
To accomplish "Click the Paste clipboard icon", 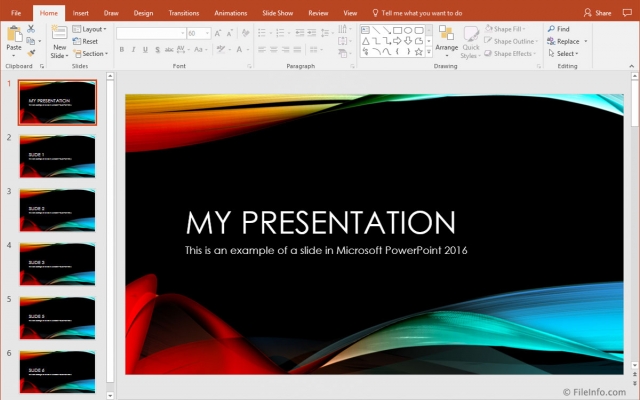I will pos(14,34).
